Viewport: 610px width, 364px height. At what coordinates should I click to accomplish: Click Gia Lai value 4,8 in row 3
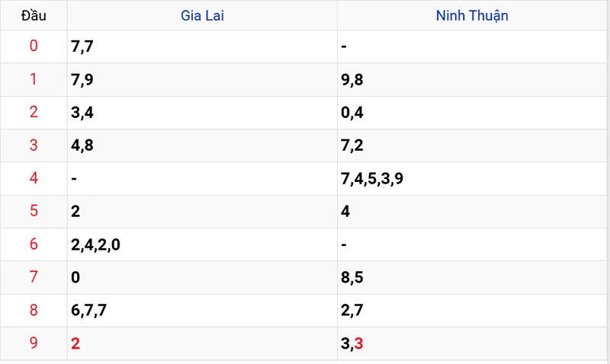coord(82,145)
